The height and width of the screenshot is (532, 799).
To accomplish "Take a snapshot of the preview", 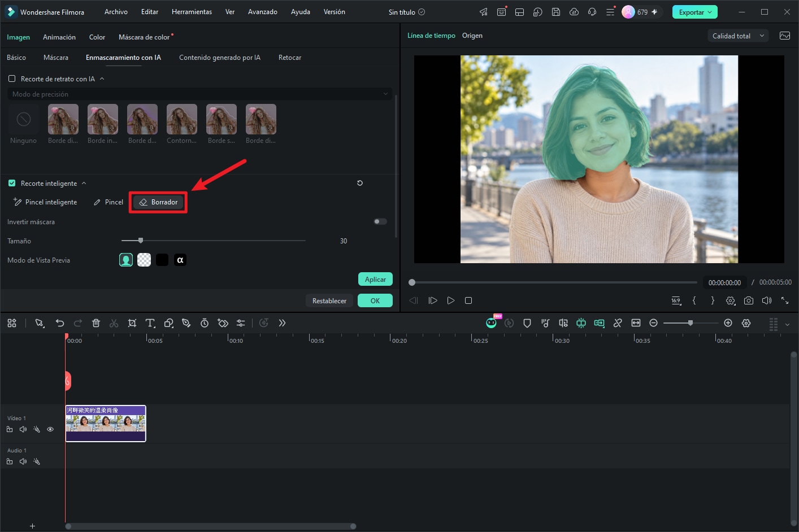I will (749, 300).
